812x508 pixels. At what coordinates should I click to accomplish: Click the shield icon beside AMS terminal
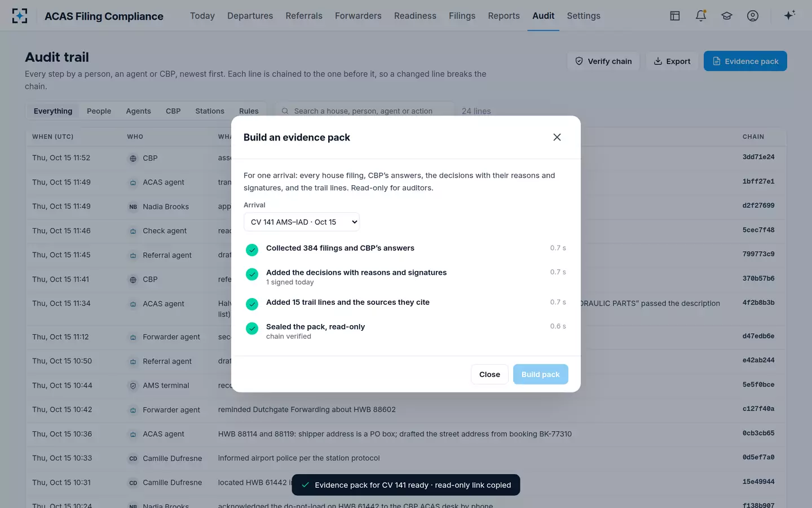133,386
